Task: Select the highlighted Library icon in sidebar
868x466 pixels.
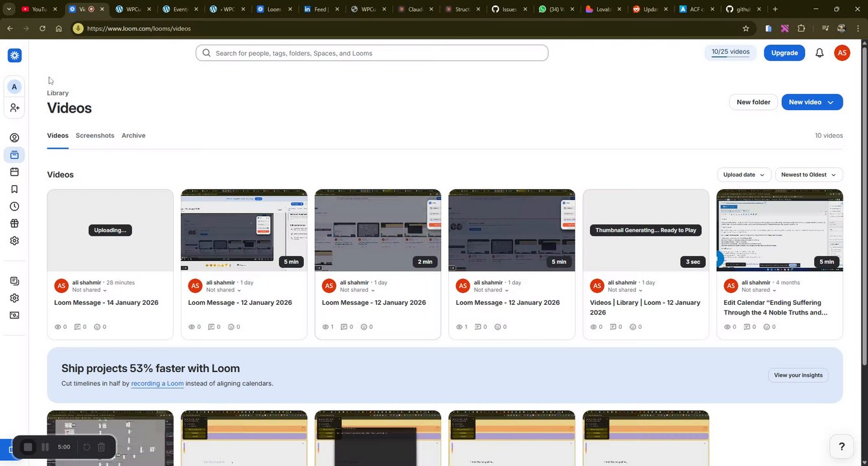Action: (14, 155)
